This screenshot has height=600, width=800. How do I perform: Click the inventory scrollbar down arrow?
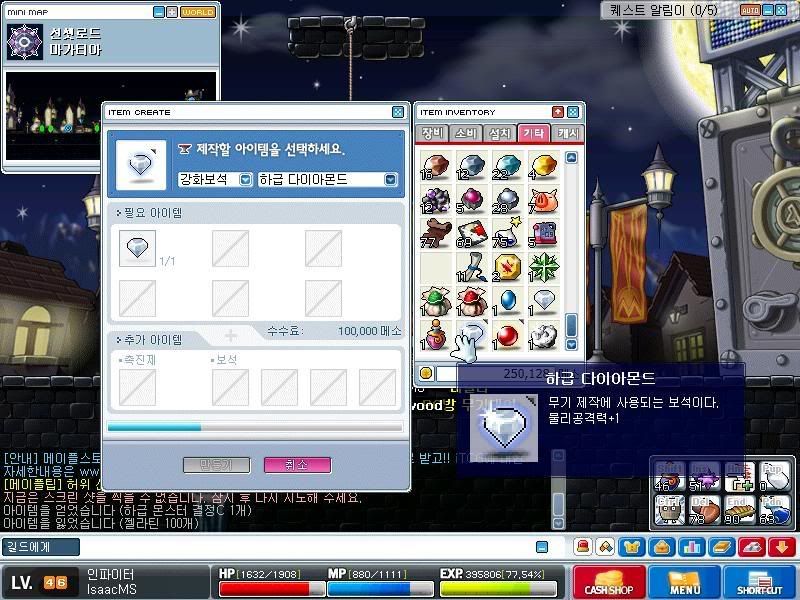pyautogui.click(x=571, y=344)
